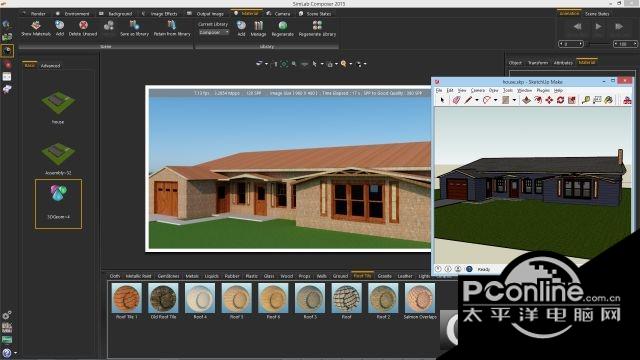Click the Manage library icon
The height and width of the screenshot is (360, 640).
click(258, 26)
